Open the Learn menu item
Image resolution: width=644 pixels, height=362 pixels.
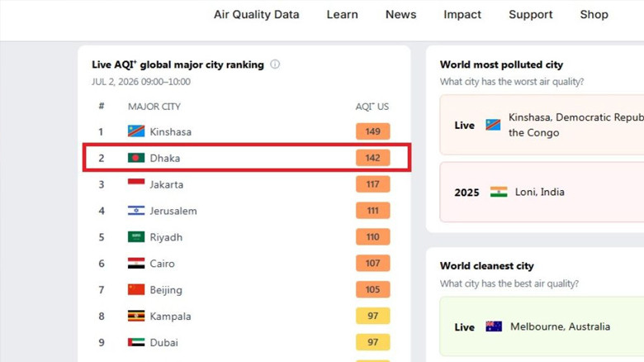(342, 14)
